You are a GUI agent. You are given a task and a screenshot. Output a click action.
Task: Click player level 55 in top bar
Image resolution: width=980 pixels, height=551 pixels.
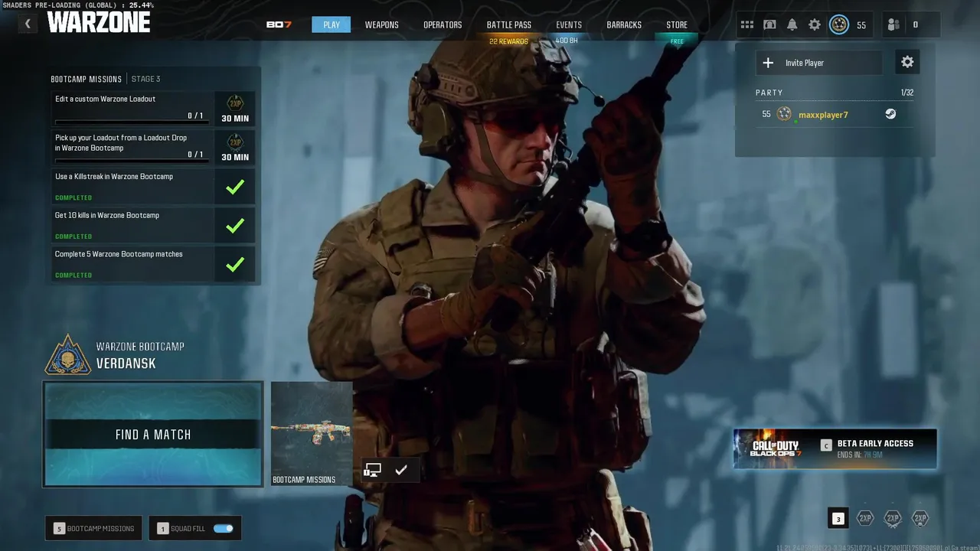[861, 25]
